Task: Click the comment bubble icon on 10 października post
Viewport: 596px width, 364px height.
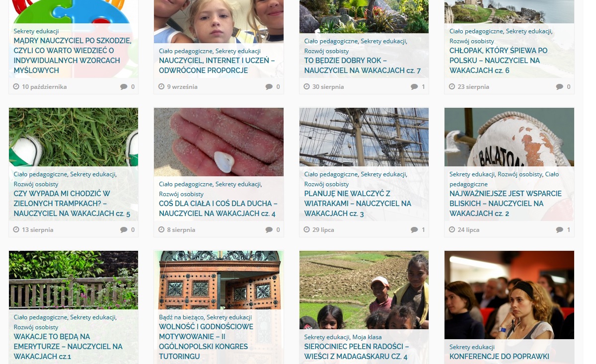Action: click(124, 87)
